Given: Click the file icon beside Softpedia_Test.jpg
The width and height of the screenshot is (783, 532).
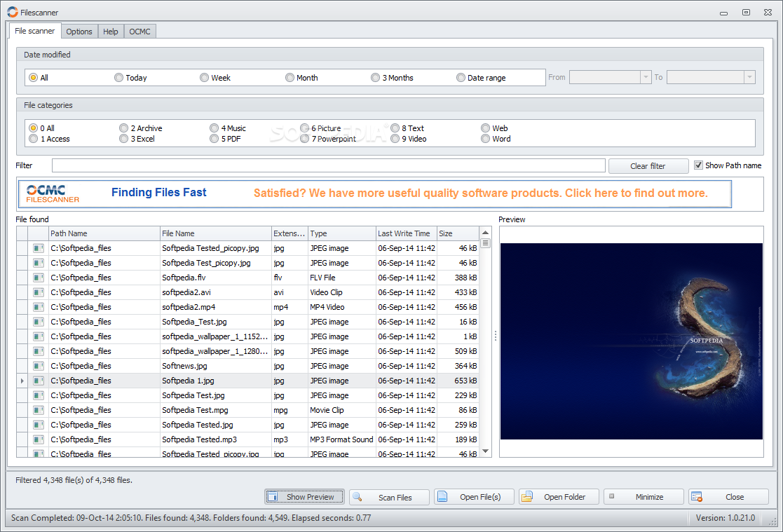Looking at the screenshot, I should click(38, 322).
